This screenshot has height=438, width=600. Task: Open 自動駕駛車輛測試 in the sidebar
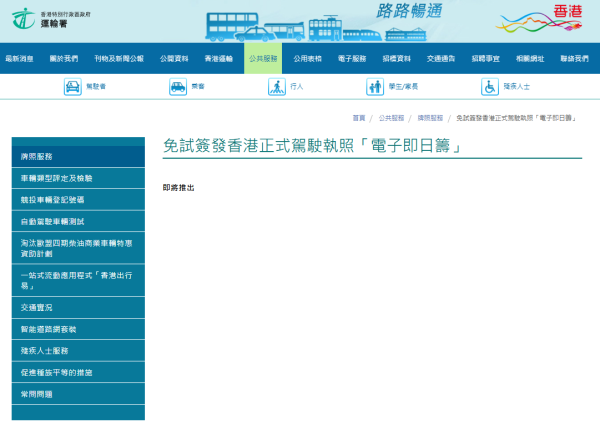(x=53, y=220)
